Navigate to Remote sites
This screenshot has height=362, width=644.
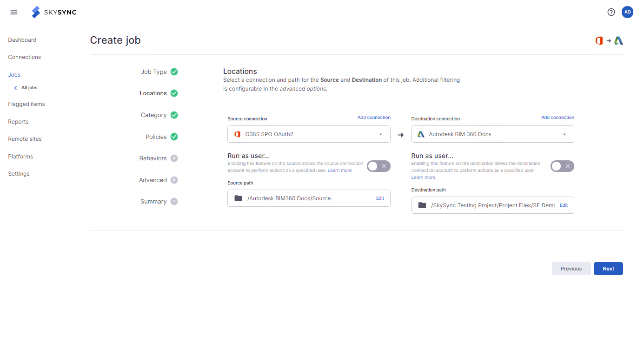[25, 139]
